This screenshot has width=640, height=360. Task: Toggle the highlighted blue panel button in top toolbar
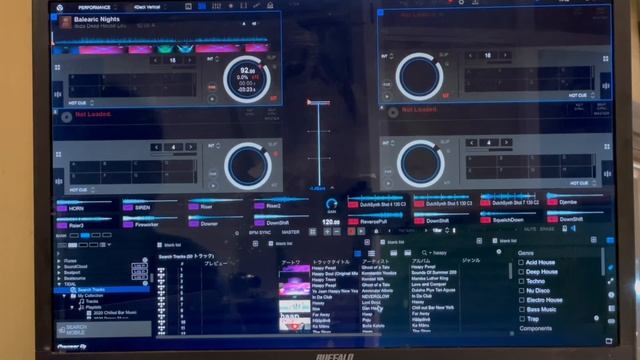[x=202, y=6]
